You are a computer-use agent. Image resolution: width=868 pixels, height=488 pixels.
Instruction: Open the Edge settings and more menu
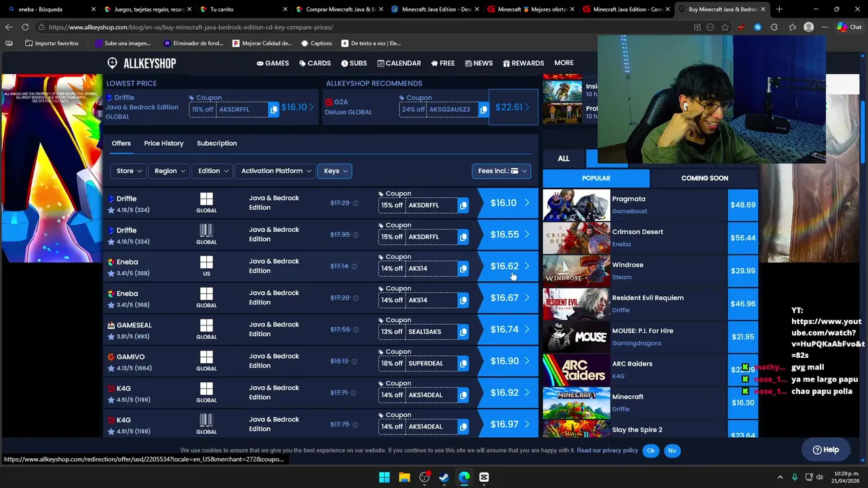click(x=825, y=27)
